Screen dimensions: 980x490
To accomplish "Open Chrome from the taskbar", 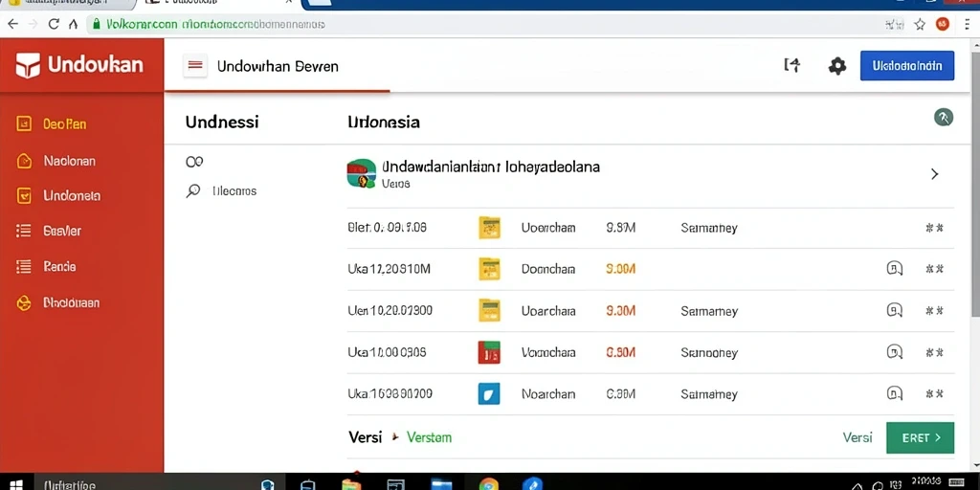I will tap(489, 484).
